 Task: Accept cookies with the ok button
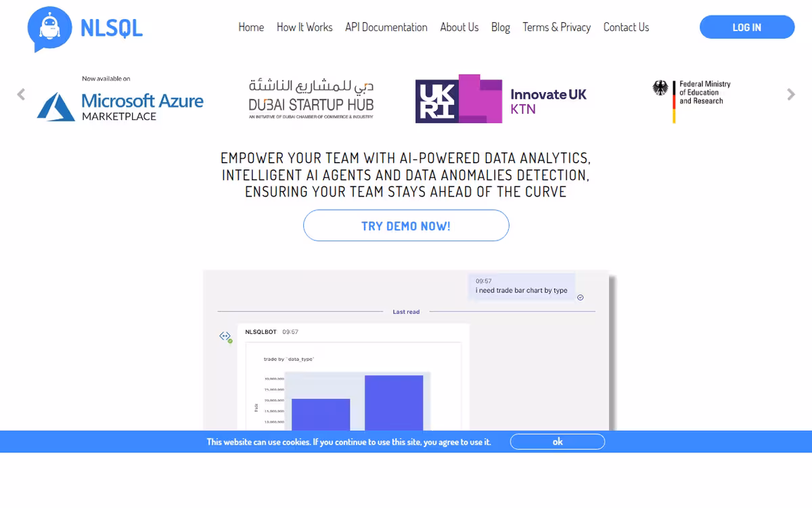tap(558, 442)
